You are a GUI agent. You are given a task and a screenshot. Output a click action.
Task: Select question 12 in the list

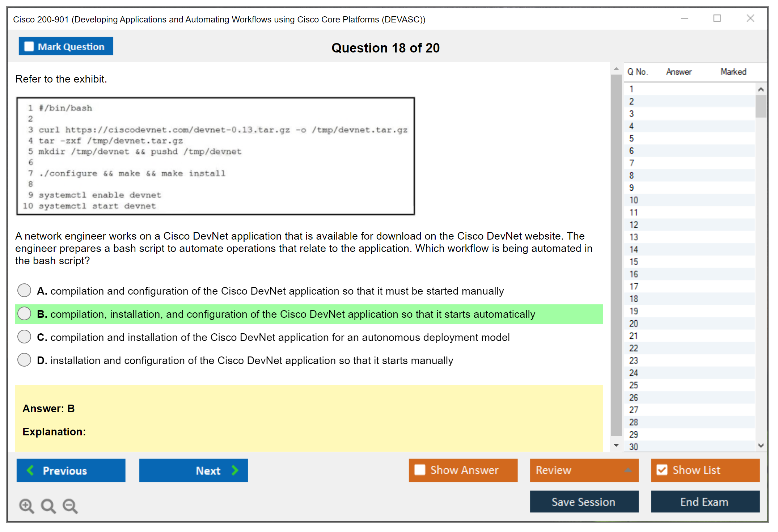tap(634, 225)
